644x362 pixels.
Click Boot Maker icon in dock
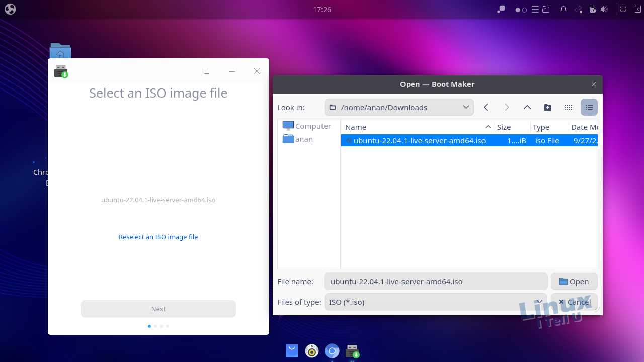pos(353,351)
